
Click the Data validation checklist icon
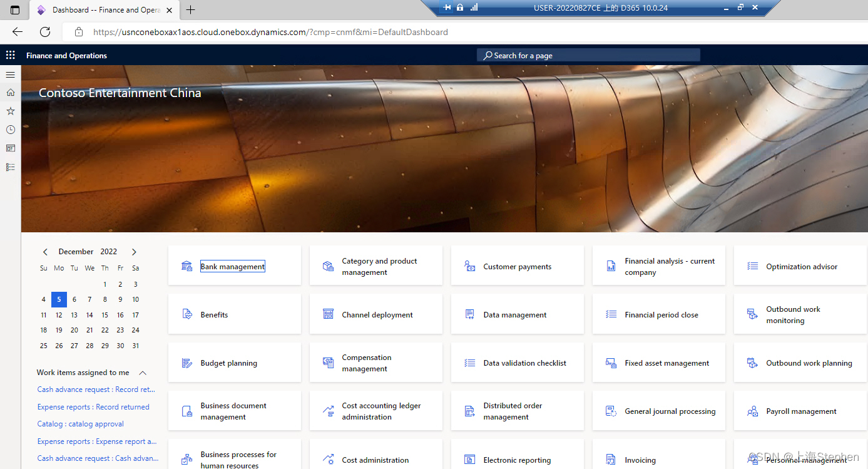[x=469, y=363]
